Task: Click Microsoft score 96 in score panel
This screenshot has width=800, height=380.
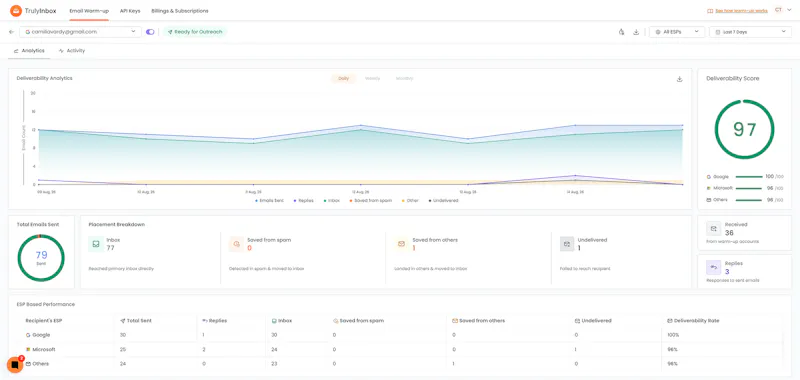Action: pos(769,188)
